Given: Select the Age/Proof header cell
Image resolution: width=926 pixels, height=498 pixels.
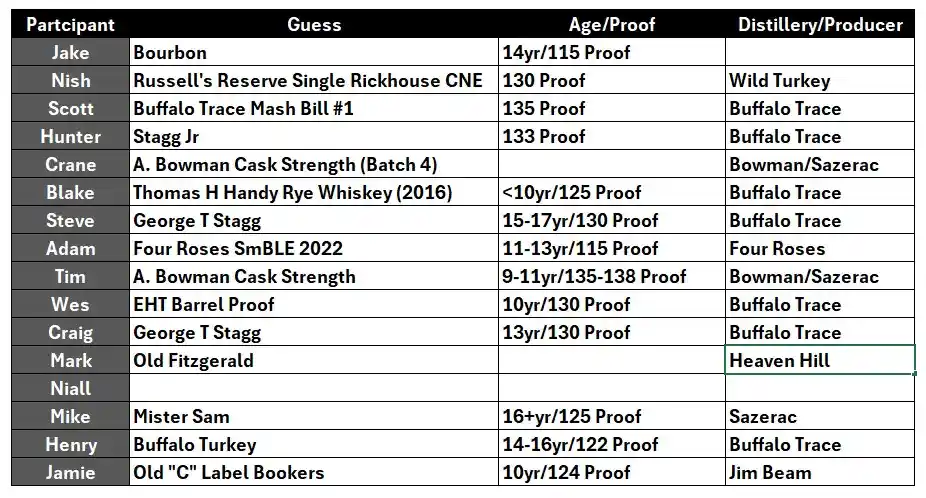Looking at the screenshot, I should pos(611,24).
